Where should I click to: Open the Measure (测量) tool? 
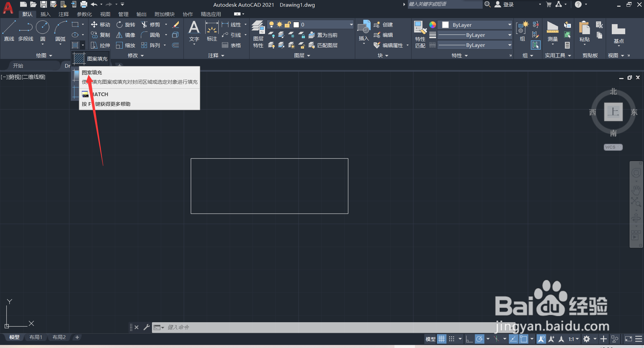[553, 31]
